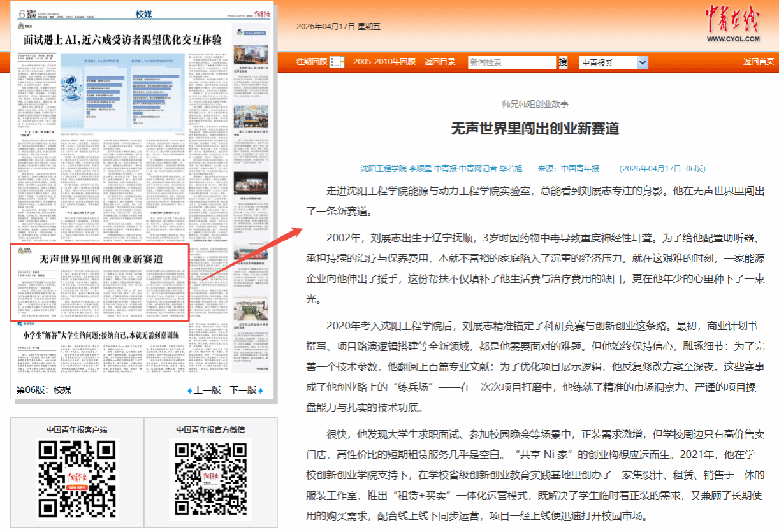The width and height of the screenshot is (779, 532).
Task: Select 返回目录 in the navigation bar
Action: click(x=440, y=62)
